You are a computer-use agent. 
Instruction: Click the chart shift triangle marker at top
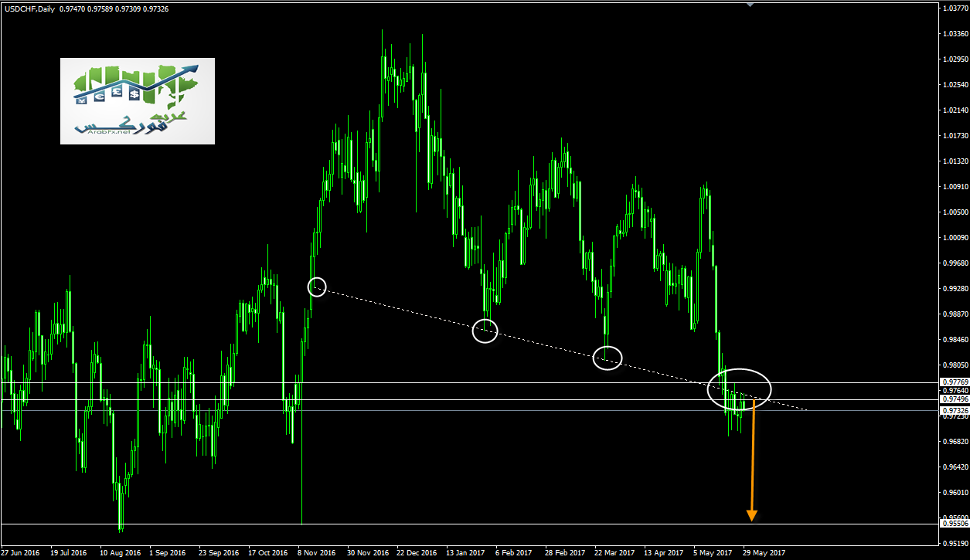(x=749, y=4)
